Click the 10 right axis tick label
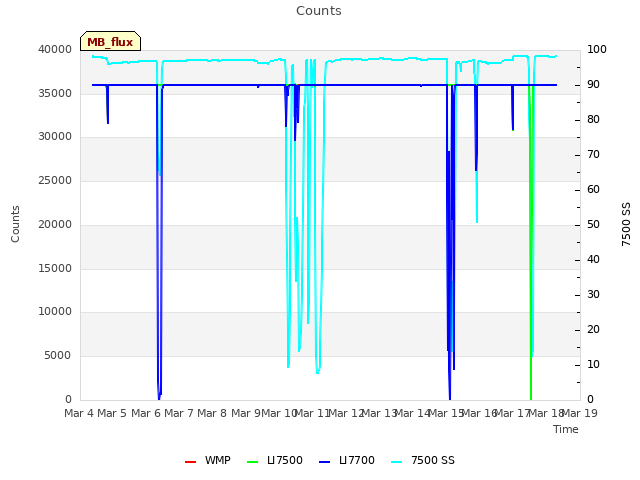The width and height of the screenshot is (640, 480). 593,364
